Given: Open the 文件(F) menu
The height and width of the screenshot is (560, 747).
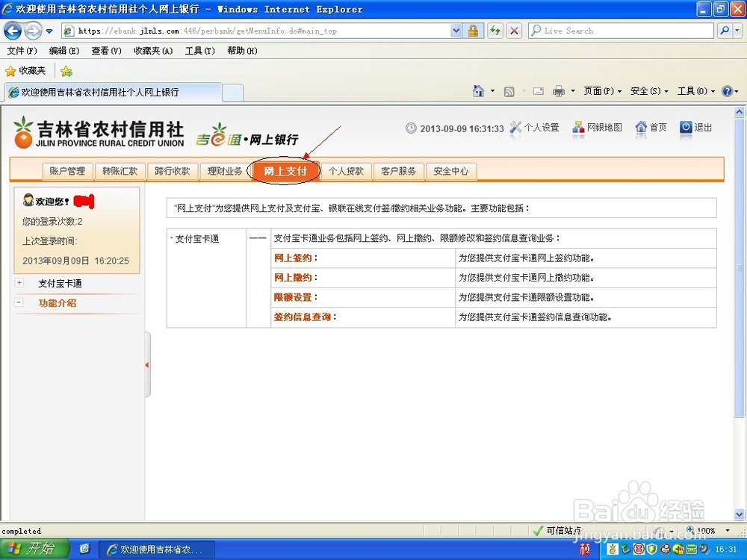Looking at the screenshot, I should point(22,51).
